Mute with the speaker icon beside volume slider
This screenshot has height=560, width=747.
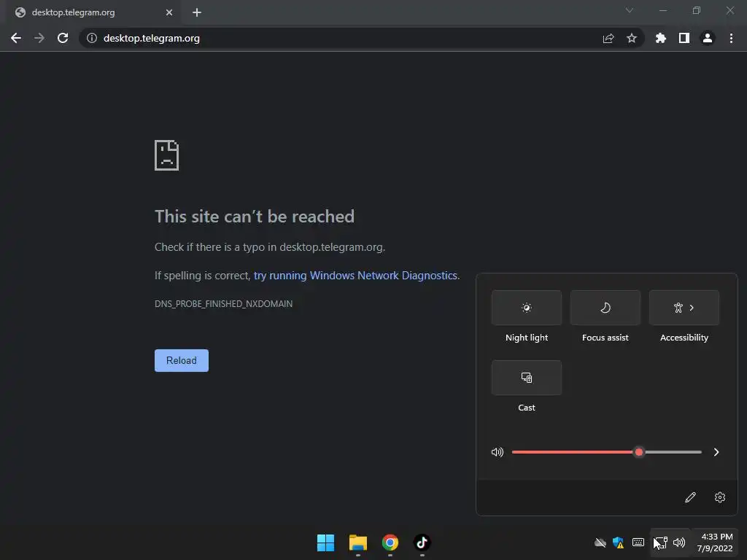pos(498,452)
